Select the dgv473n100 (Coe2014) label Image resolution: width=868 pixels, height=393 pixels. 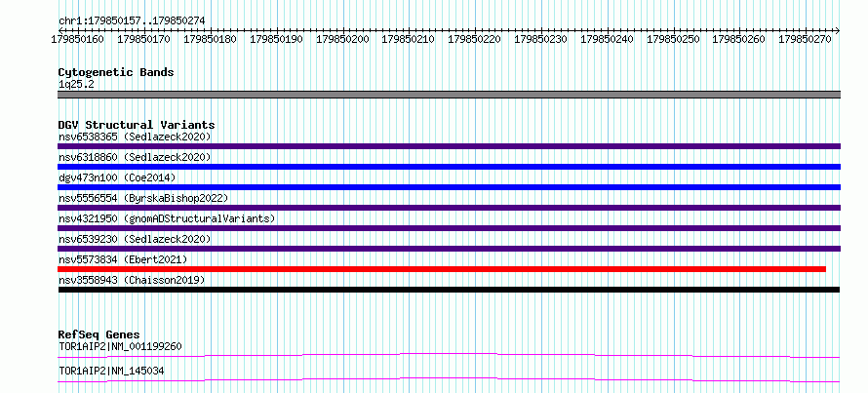pos(117,177)
